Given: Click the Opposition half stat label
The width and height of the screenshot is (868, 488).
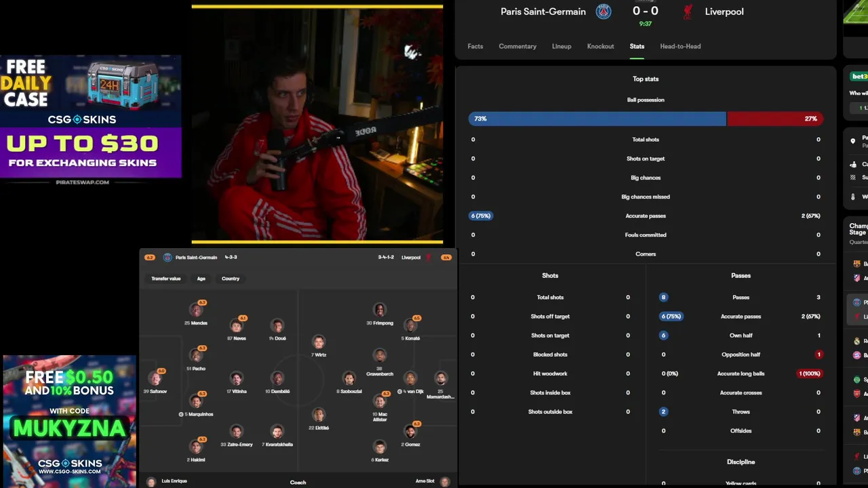Looking at the screenshot, I should coord(741,354).
